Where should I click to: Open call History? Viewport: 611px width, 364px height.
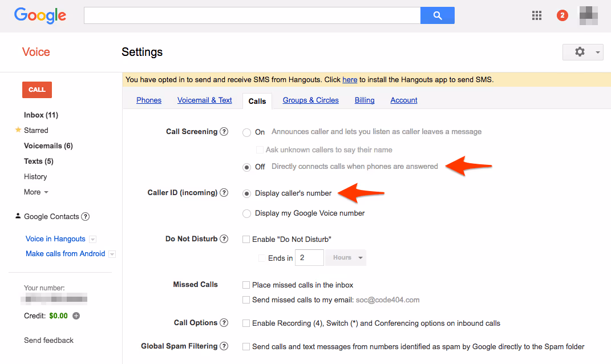point(35,176)
